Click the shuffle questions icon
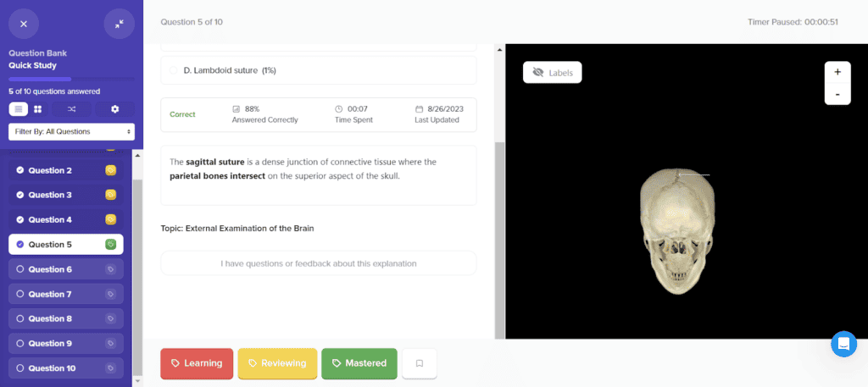The image size is (868, 387). tap(71, 109)
